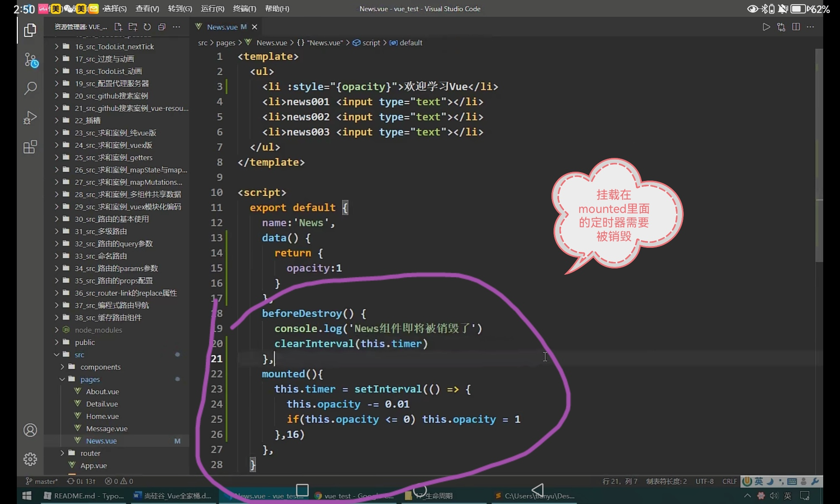Open the Manage settings gear
Screen dimensions: 840x504
[x=30, y=459]
